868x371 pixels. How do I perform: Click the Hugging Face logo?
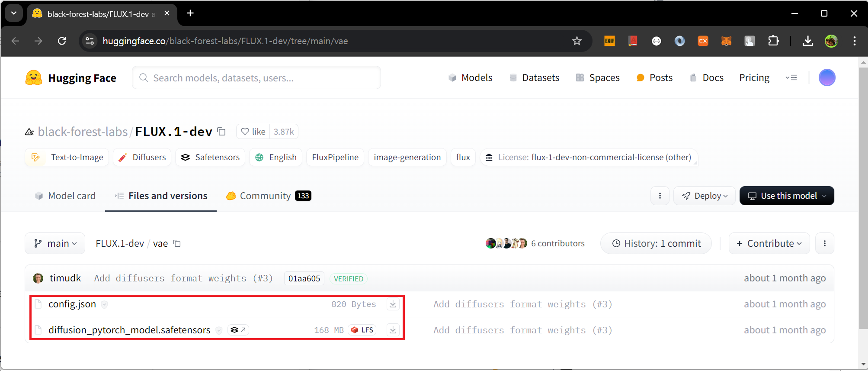click(x=70, y=78)
